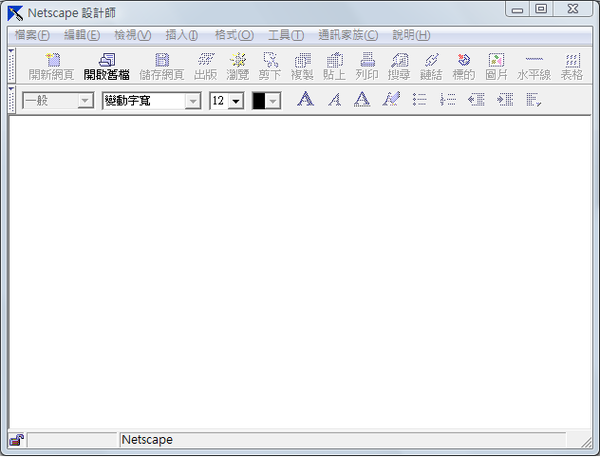Screen dimensions: 600x457
Task: Open the 說明(H) menu
Action: click(411, 35)
